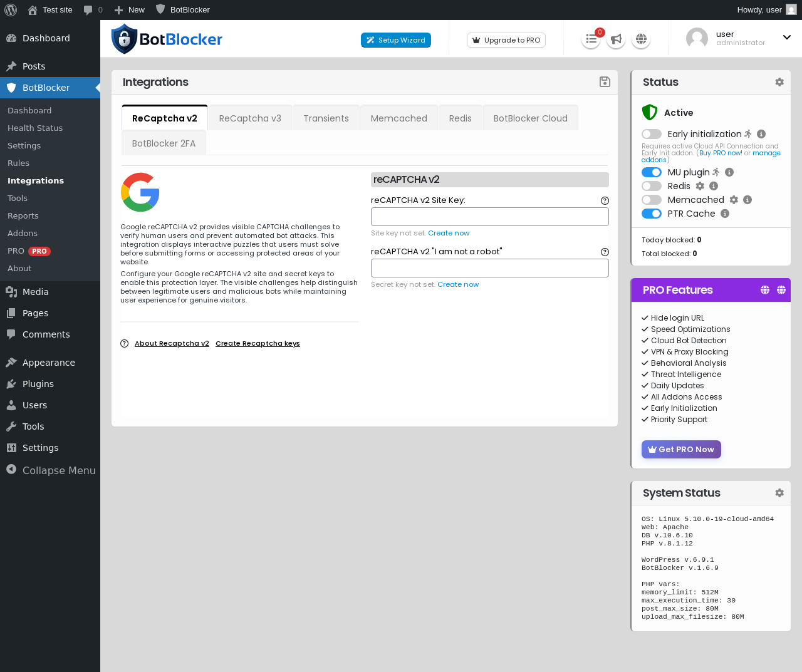Click help icon for Site Key field
Screen dimensions: 802x672
pyautogui.click(x=605, y=201)
